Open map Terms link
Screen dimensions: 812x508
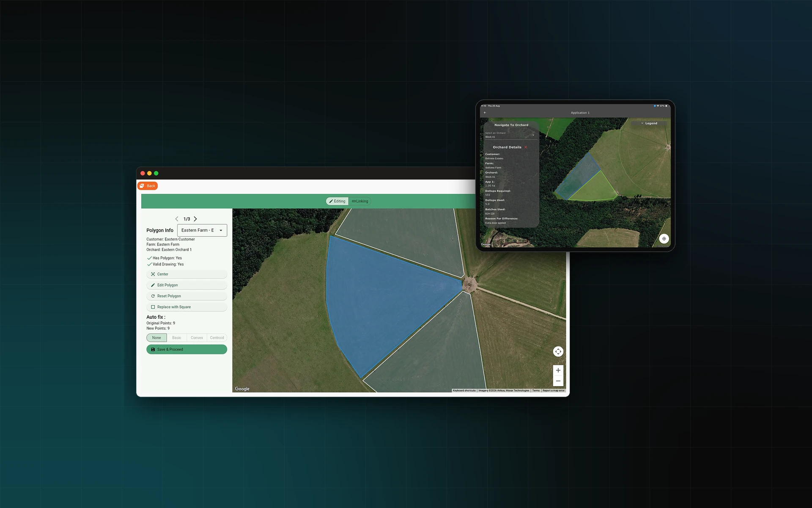pyautogui.click(x=536, y=391)
